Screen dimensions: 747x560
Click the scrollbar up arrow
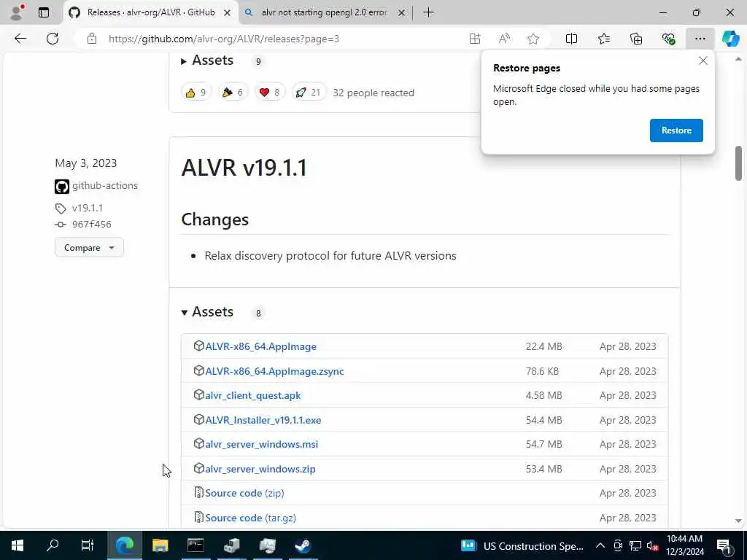(738, 60)
